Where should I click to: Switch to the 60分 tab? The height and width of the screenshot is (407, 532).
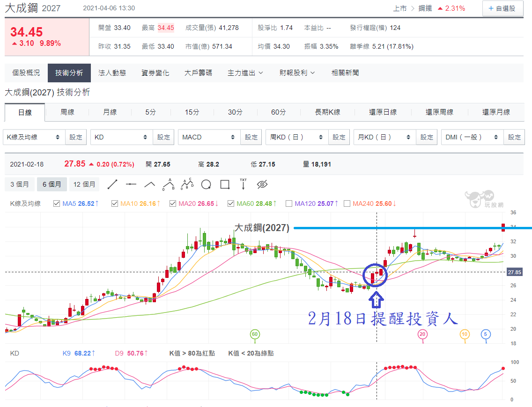coord(279,112)
